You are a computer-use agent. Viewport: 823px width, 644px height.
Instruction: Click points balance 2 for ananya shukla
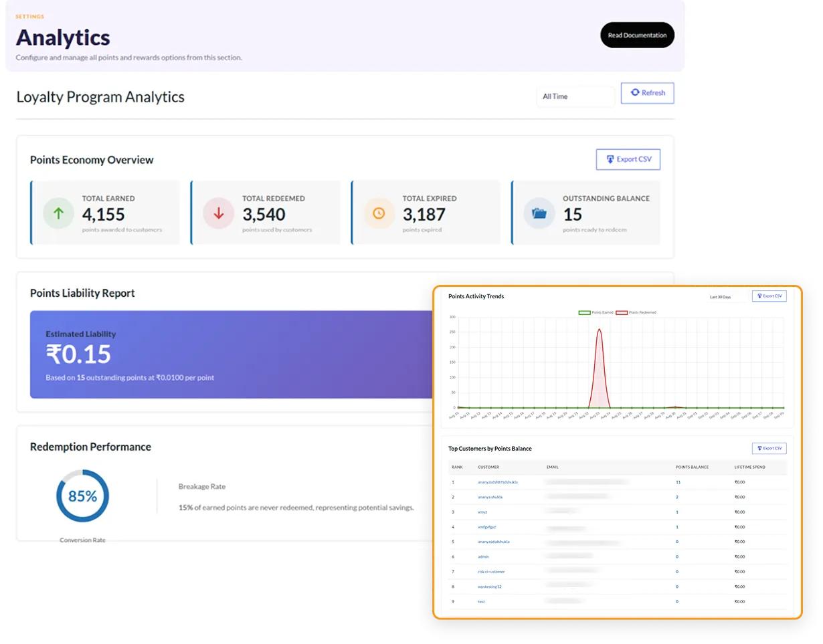(677, 497)
